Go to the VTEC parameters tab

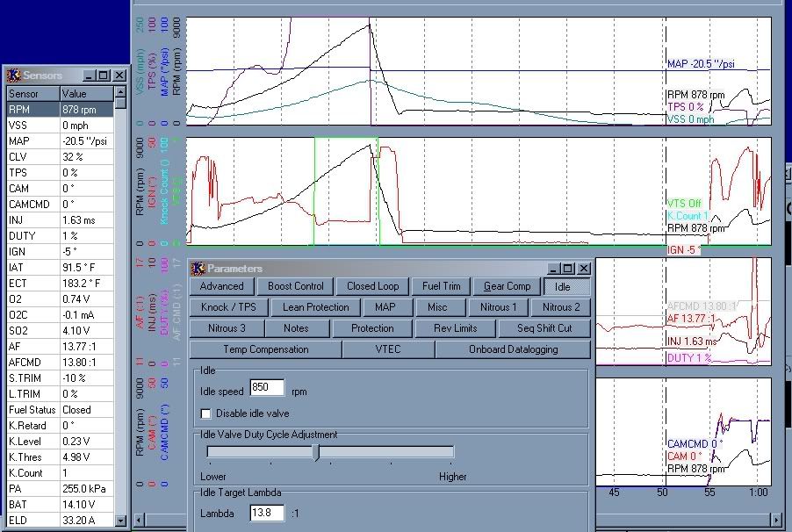click(387, 349)
